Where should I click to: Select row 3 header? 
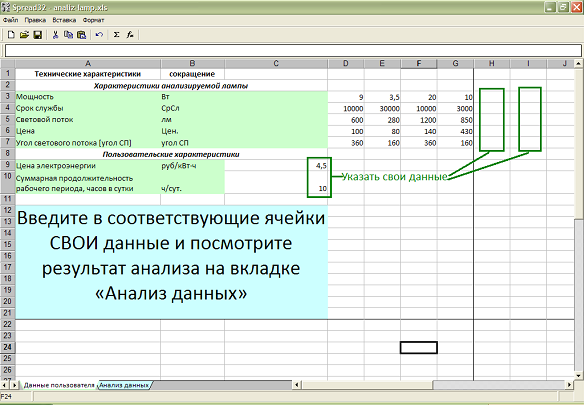tap(7, 97)
